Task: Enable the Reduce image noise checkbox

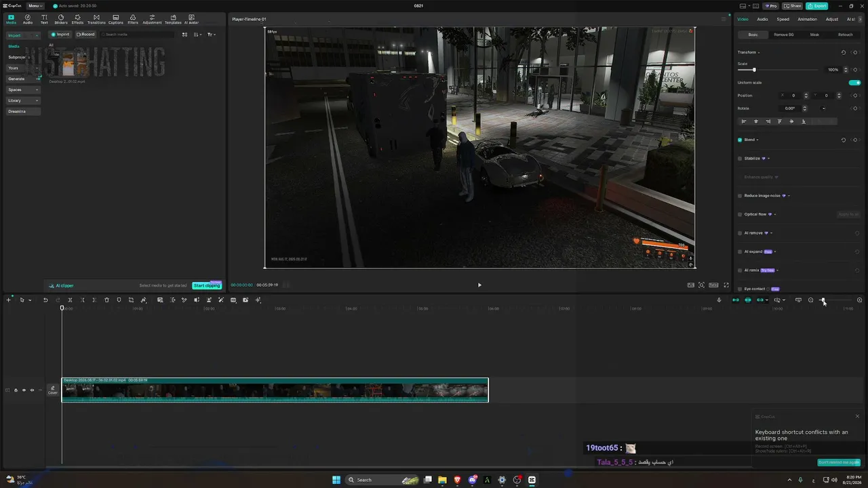Action: [x=740, y=196]
